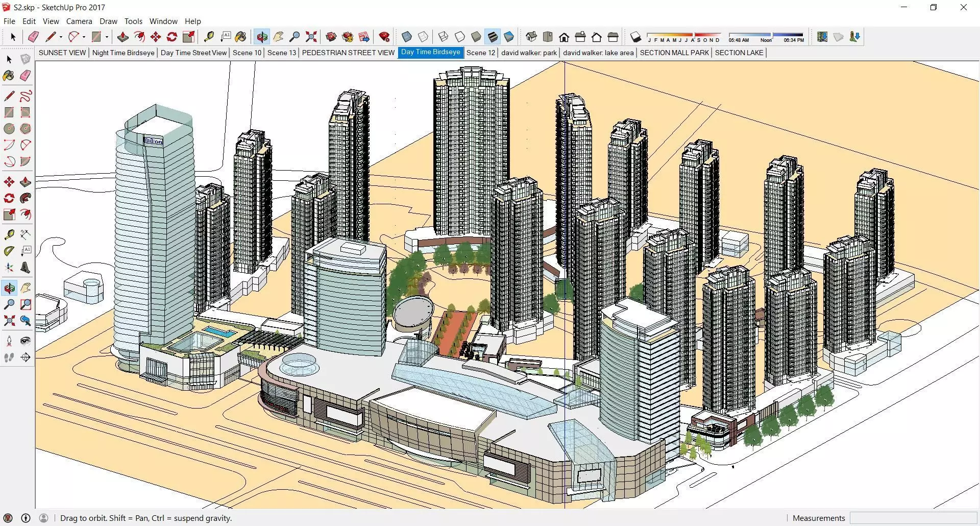The height and width of the screenshot is (526, 980).
Task: Enable Shaded With Textures style
Action: 493,37
